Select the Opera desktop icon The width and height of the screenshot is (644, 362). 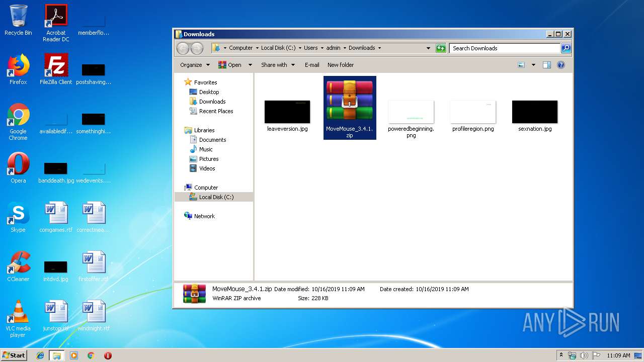pyautogui.click(x=18, y=168)
